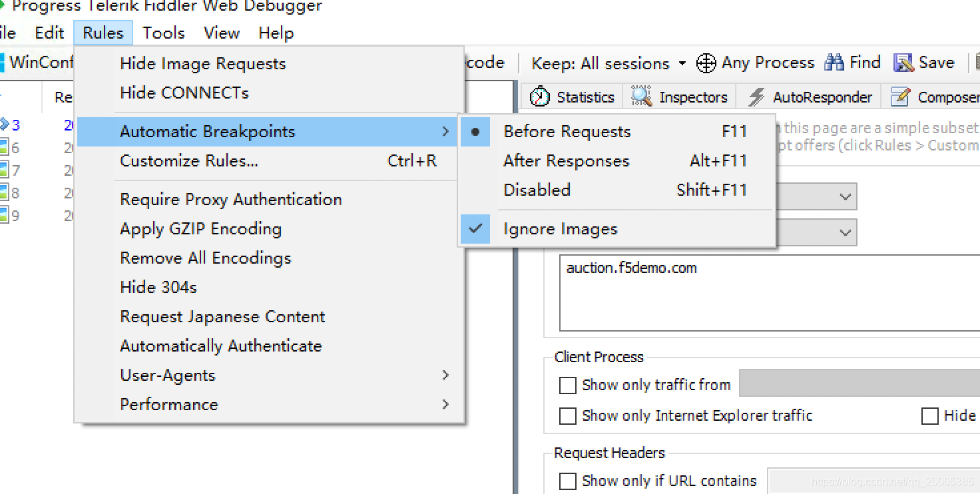Check Show only if URL contains

(568, 481)
